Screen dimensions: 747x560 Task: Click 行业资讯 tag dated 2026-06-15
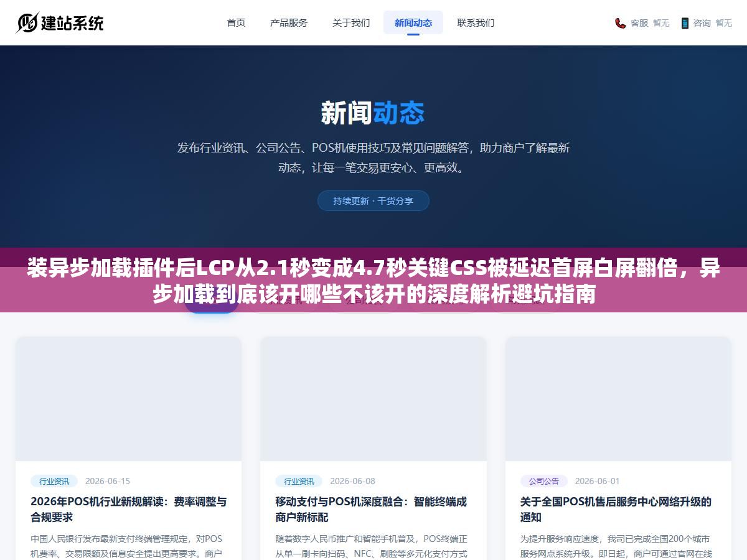pyautogui.click(x=54, y=481)
